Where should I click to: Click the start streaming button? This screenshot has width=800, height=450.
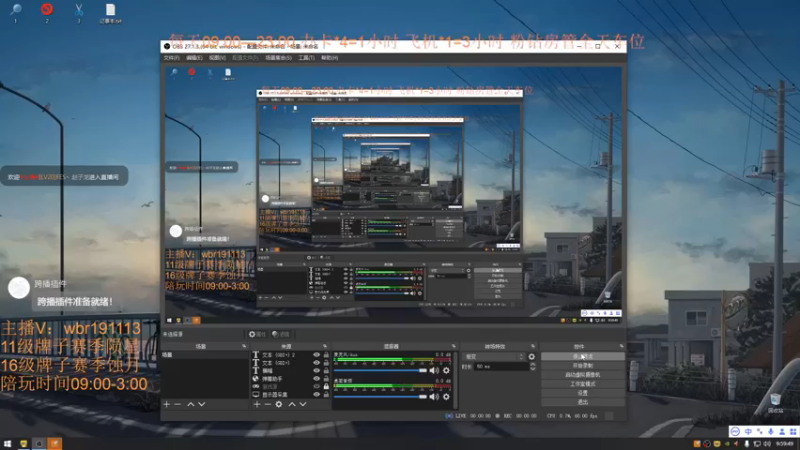coord(583,356)
